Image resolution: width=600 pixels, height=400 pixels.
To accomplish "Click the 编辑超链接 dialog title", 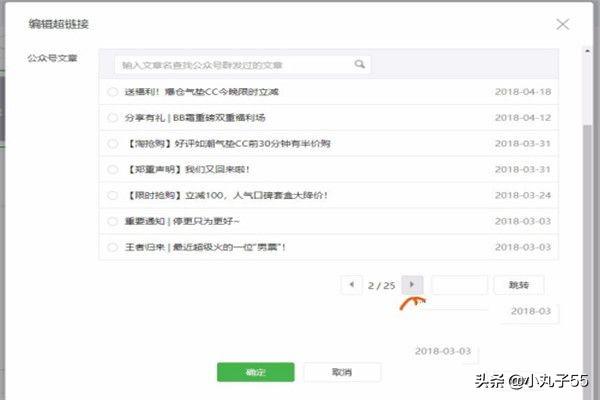I will tap(59, 24).
